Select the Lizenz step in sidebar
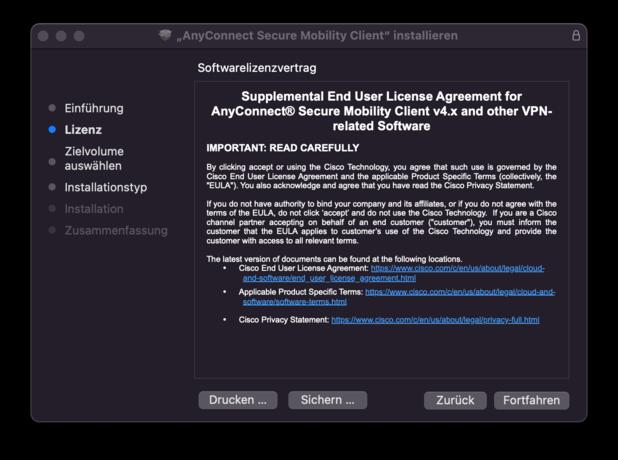The width and height of the screenshot is (618, 460). (83, 130)
